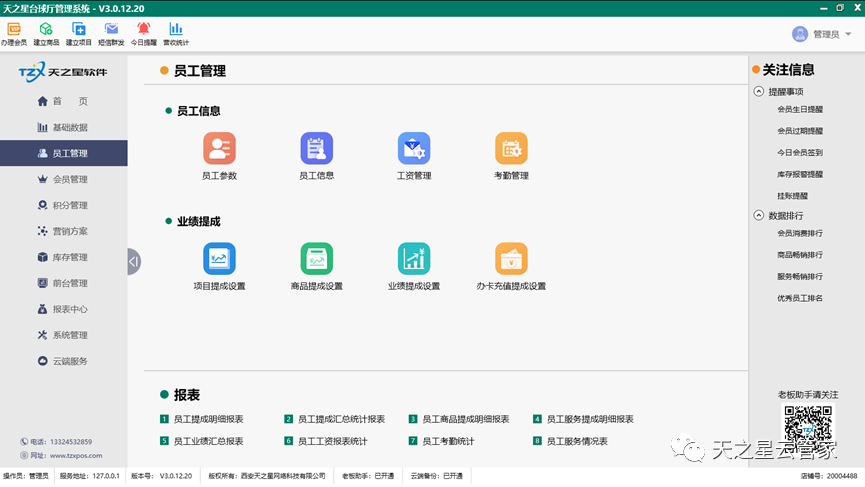Click 今日提醒 bell in toolbar
This screenshot has height=487, width=865.
[x=143, y=34]
